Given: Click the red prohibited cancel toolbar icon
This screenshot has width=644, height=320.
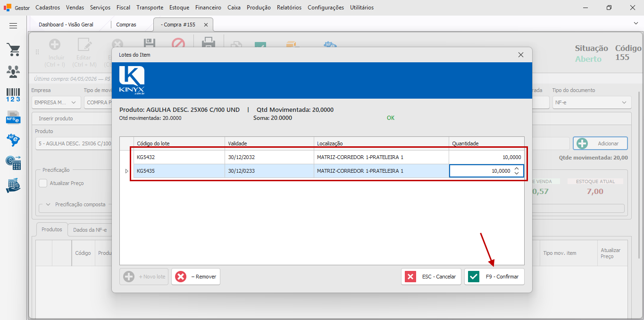Looking at the screenshot, I should pos(178,43).
